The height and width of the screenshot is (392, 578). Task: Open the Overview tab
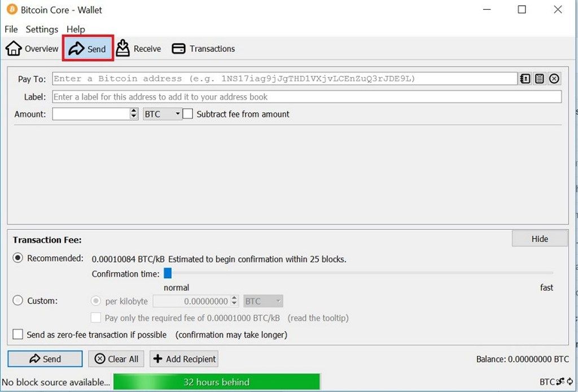point(32,49)
